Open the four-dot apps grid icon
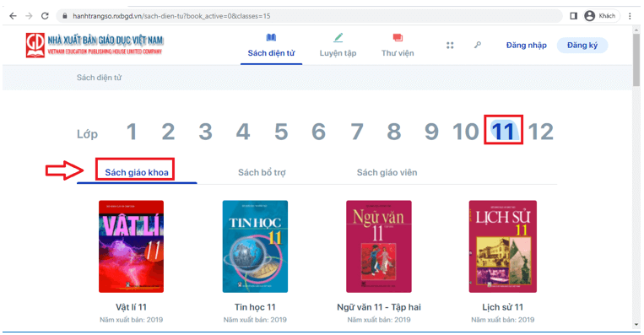Image resolution: width=644 pixels, height=335 pixels. [x=450, y=46]
